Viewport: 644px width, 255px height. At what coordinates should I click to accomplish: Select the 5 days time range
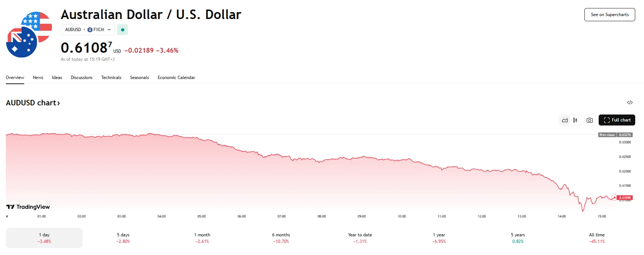tap(123, 238)
